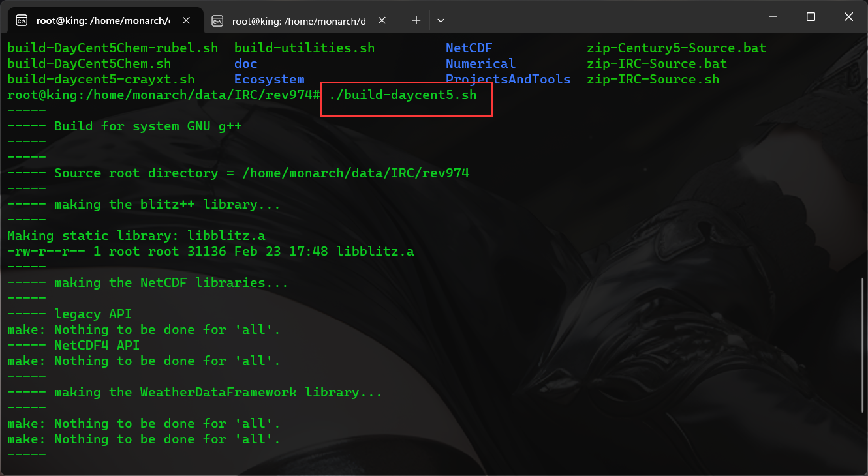Viewport: 868px width, 476px height.
Task: Click the 'making the WeatherDataFramework library...' line
Action: tap(195, 393)
